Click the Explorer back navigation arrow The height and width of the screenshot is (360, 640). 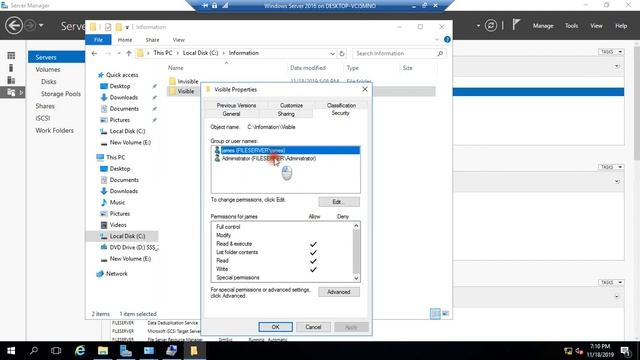point(94,53)
